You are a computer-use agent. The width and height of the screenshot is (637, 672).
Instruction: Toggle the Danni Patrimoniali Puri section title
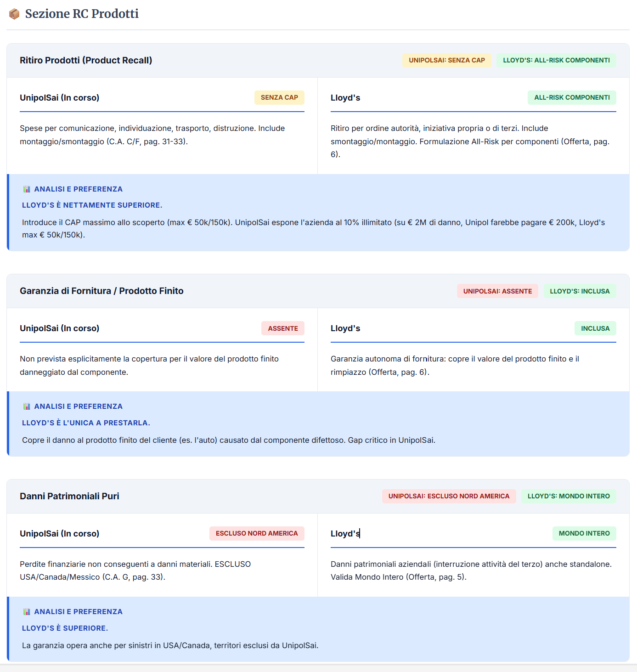[x=69, y=496]
